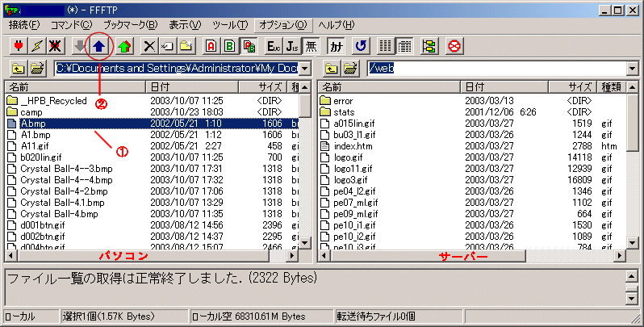Click the green Mirror Upload arrow icon
Screen dimensions: 644x327
click(124, 46)
